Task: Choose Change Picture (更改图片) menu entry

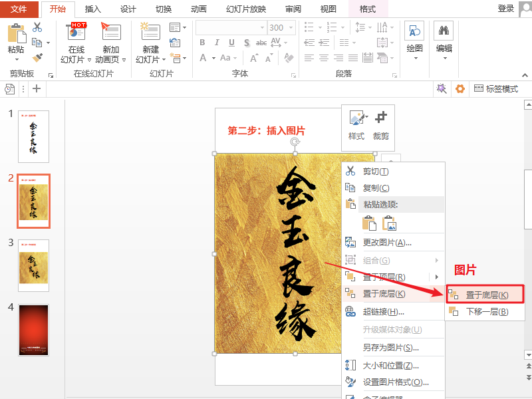Action: [394, 243]
